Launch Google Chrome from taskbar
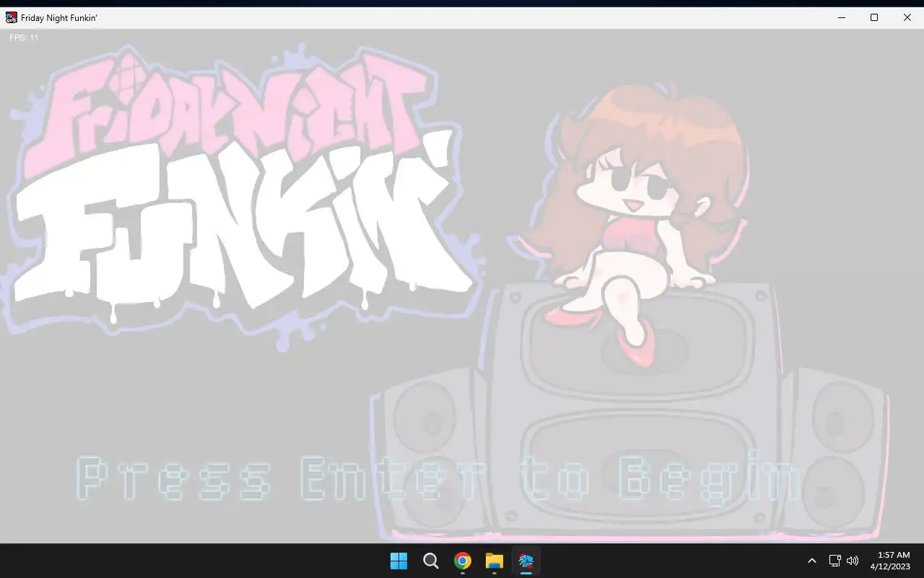 tap(463, 561)
